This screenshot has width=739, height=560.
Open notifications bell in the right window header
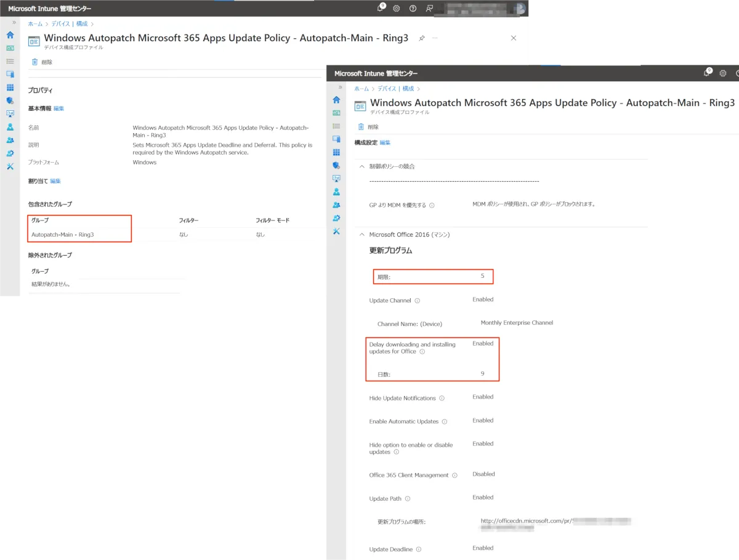point(708,73)
